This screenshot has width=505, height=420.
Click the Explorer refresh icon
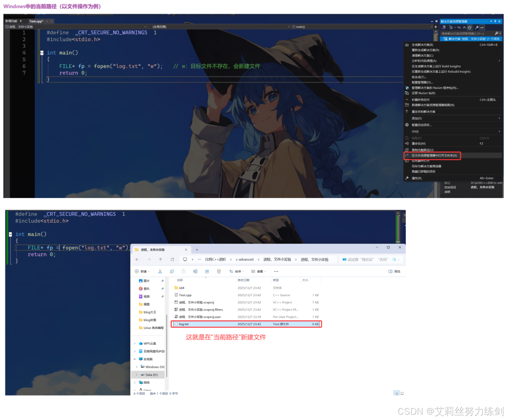[172, 259]
